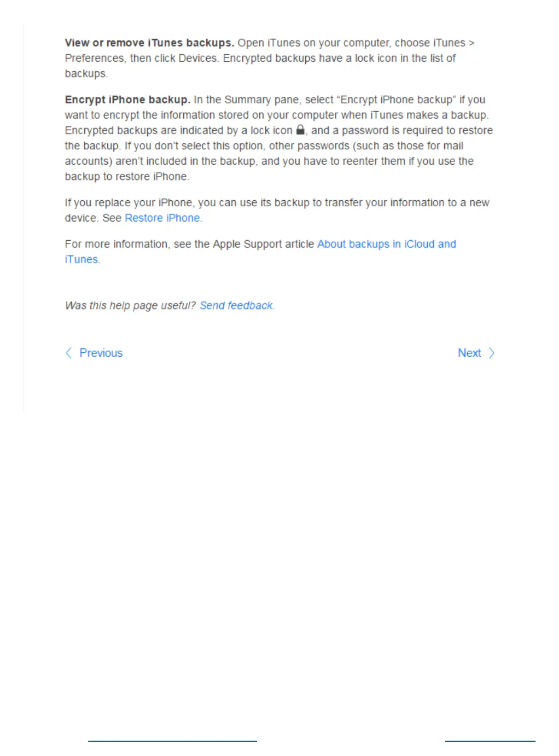This screenshot has height=756, width=559.
Task: Click the blue horizontal line at bottom right
Action: [x=490, y=741]
